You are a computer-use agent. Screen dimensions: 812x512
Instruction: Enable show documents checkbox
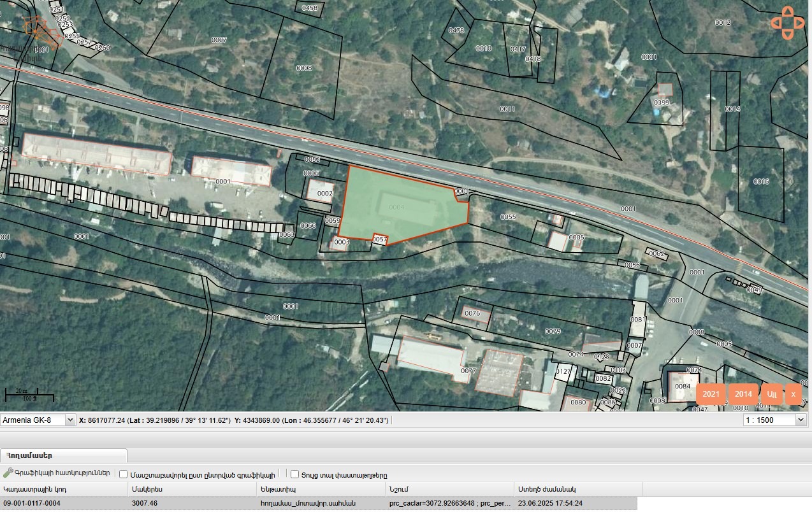coord(294,474)
